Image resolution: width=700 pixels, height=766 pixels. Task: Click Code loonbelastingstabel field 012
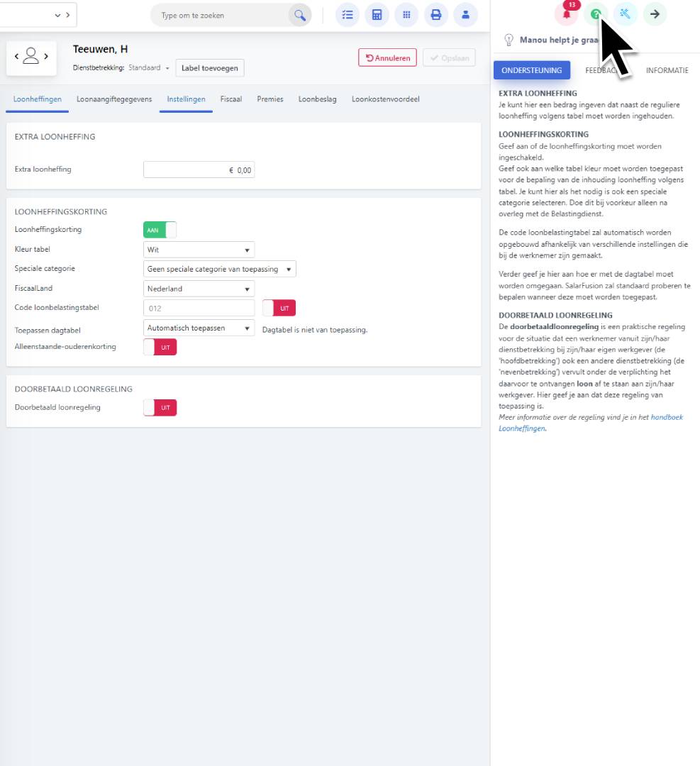pos(199,309)
